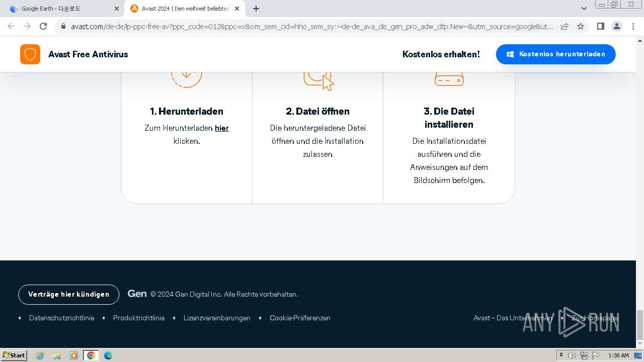
Task: Click the 'hier' download link
Action: (222, 128)
